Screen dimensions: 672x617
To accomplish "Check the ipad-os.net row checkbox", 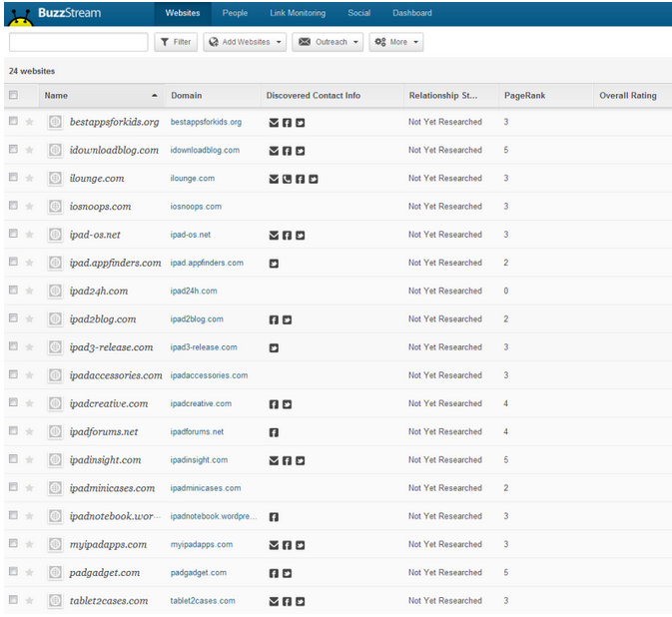I will click(13, 233).
